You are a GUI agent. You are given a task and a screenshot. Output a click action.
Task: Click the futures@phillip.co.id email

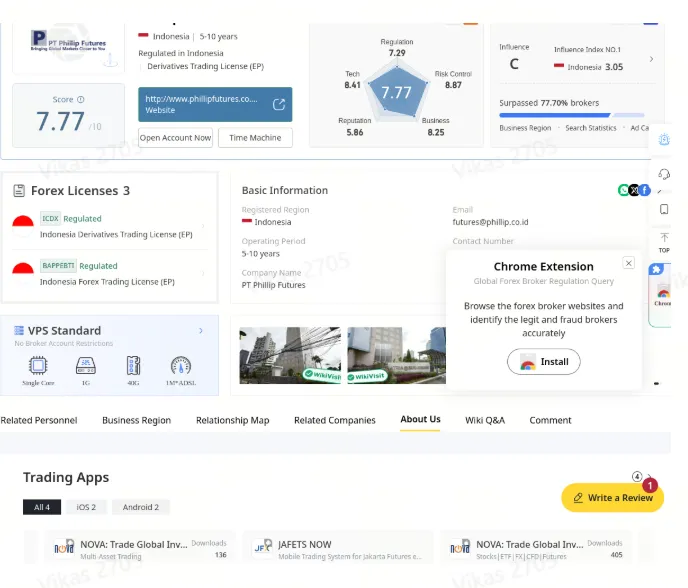point(490,222)
